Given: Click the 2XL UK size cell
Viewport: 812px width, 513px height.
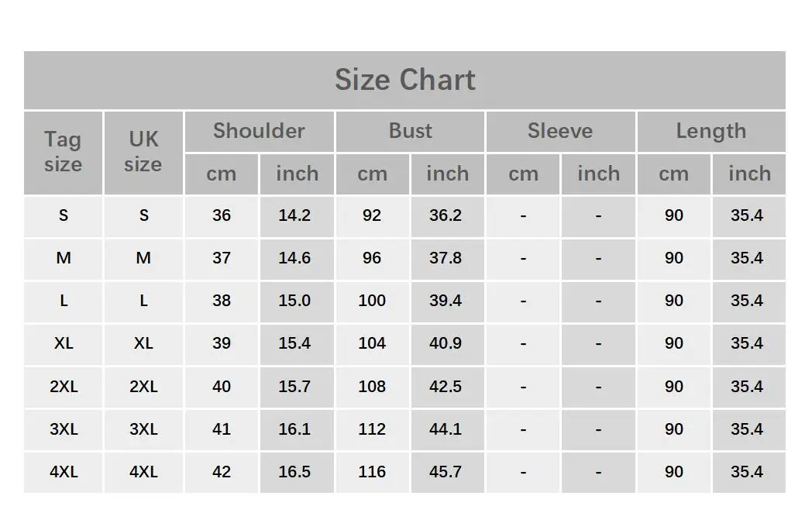Looking at the screenshot, I should (x=143, y=387).
